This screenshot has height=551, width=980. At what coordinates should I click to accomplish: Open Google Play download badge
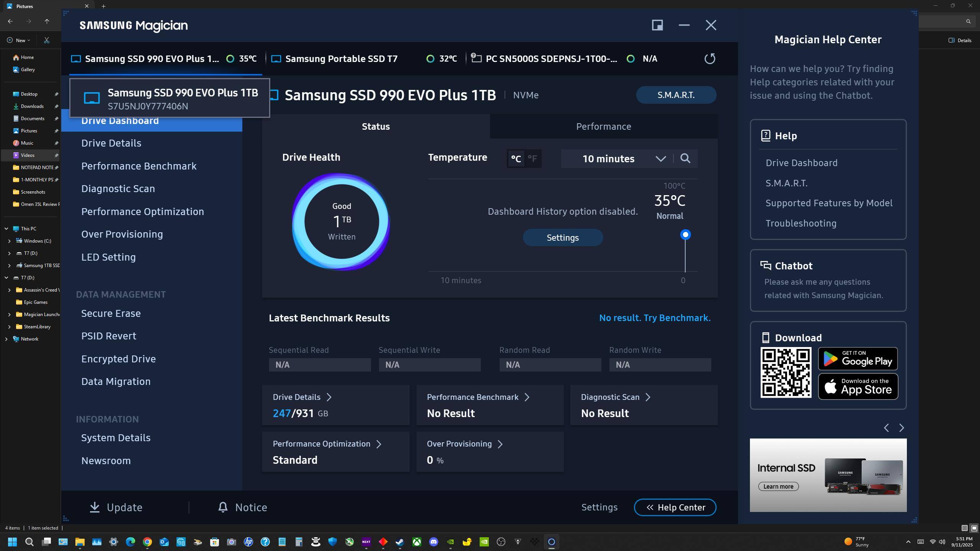pyautogui.click(x=857, y=359)
